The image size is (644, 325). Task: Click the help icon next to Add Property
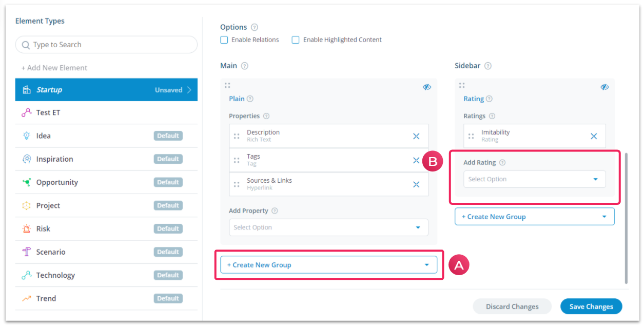coord(275,211)
